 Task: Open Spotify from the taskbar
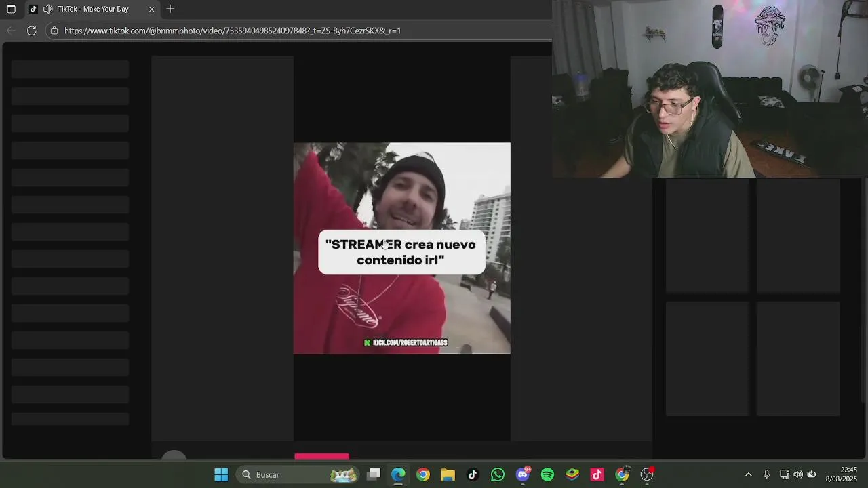point(547,474)
